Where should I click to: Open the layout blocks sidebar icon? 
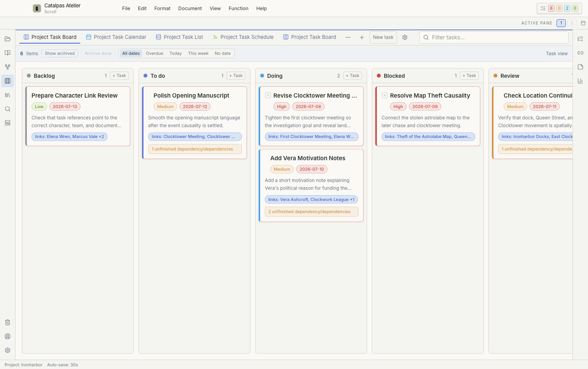tap(7, 123)
